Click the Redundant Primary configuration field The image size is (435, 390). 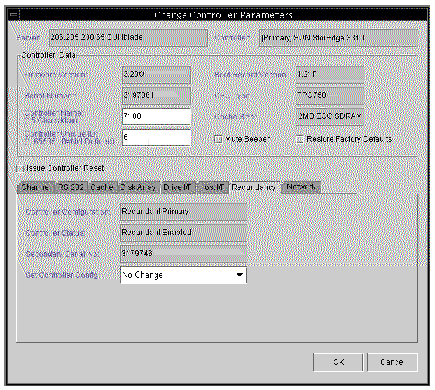click(184, 212)
